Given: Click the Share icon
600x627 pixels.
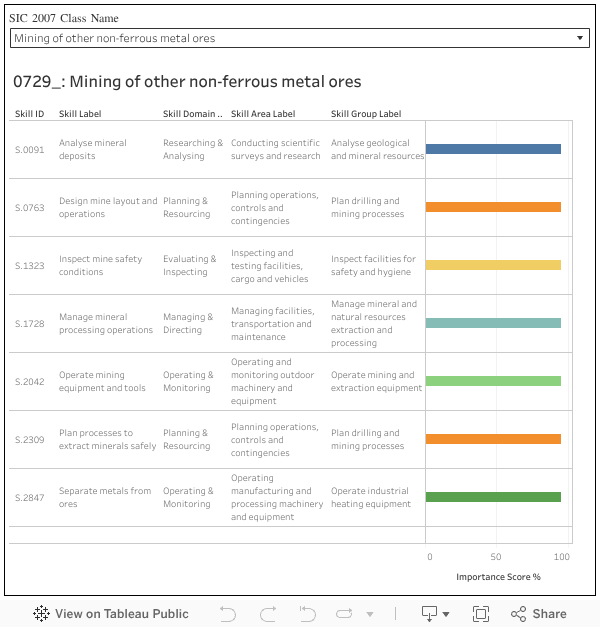Looking at the screenshot, I should [x=518, y=614].
